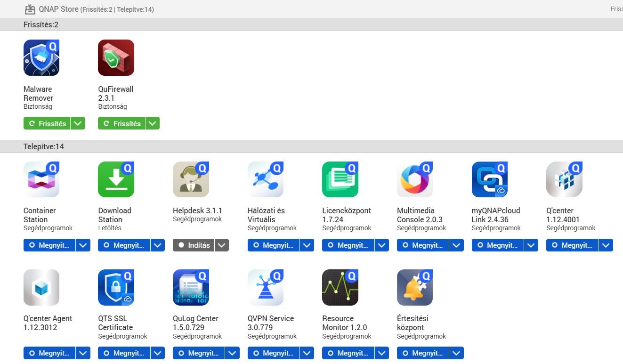Click the 'QuLog Center 1.5.0.729' app name

[195, 323]
